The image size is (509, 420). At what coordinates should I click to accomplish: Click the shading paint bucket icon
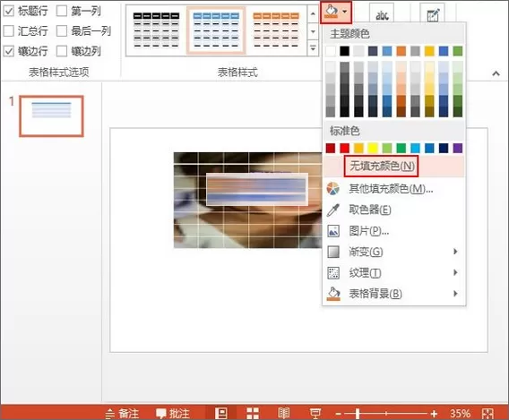pyautogui.click(x=332, y=12)
